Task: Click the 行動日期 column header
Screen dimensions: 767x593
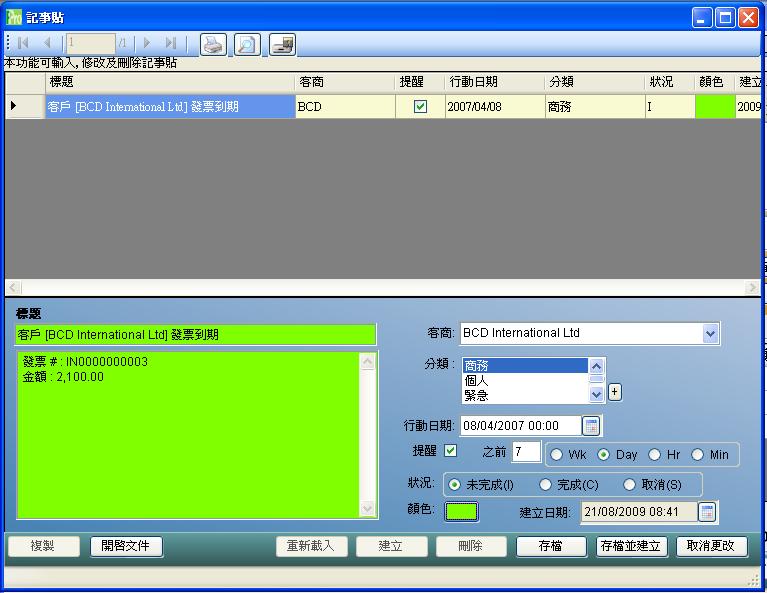Action: [495, 82]
